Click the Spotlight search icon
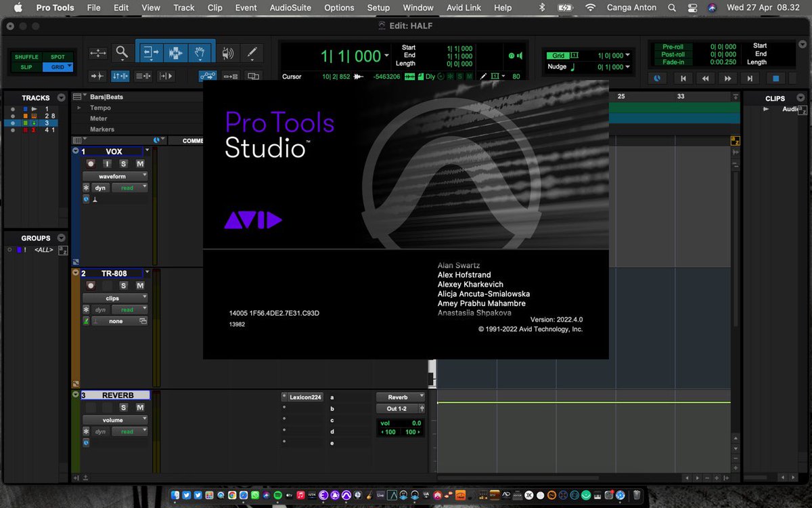The width and height of the screenshot is (812, 508). (672, 7)
